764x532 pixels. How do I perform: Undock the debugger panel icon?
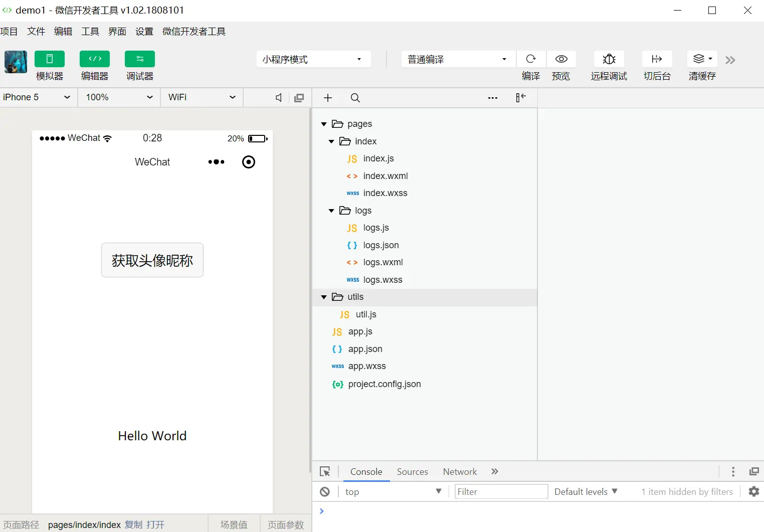754,471
